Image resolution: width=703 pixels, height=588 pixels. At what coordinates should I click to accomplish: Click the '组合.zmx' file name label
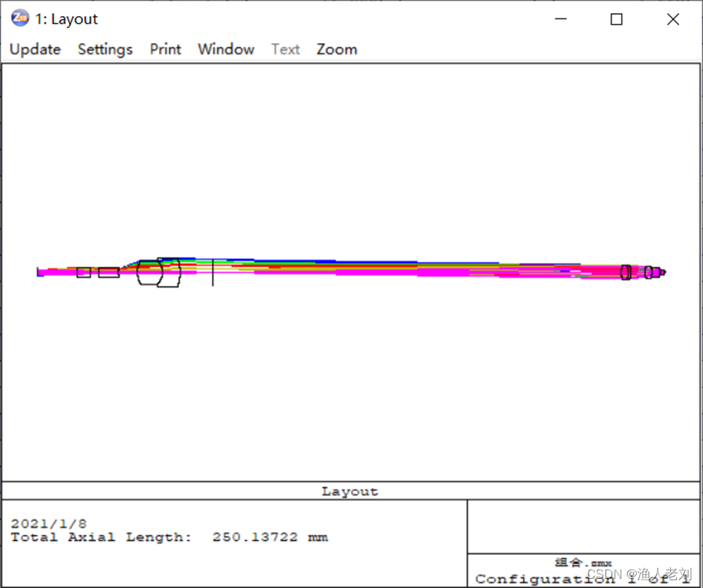[583, 563]
